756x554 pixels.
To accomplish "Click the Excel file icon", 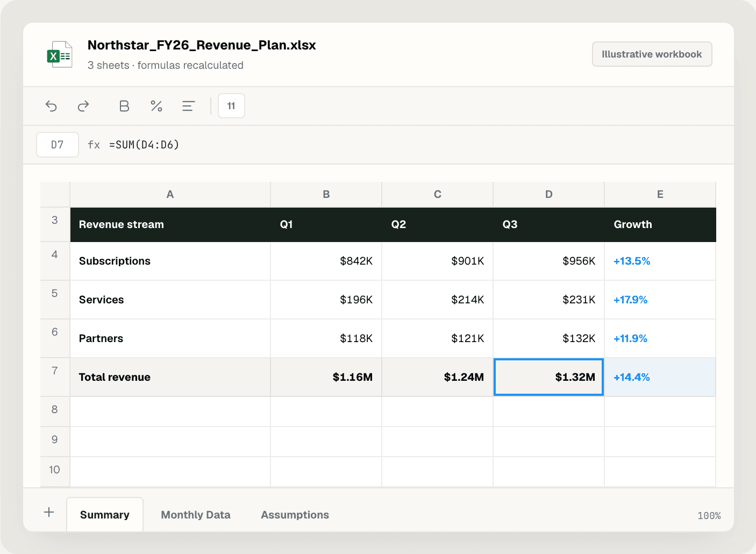I will [x=60, y=54].
